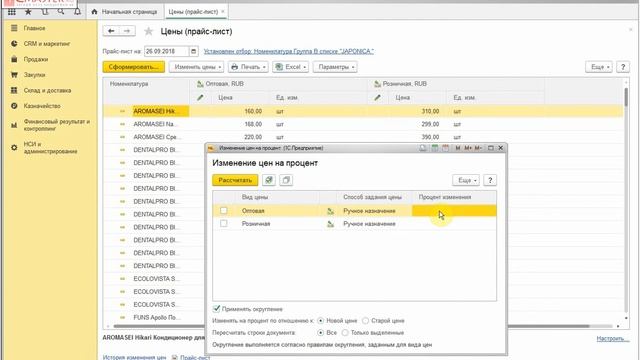Viewport: 640px width, 360px height.
Task: Open Прайс-лист link at bottom
Action: (195, 357)
